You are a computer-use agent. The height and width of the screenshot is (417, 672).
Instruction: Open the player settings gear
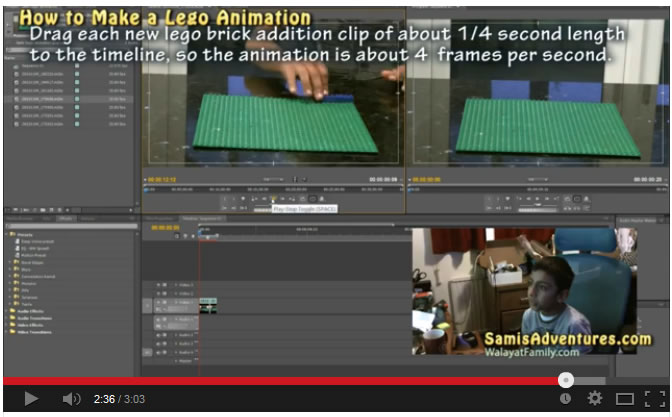594,398
